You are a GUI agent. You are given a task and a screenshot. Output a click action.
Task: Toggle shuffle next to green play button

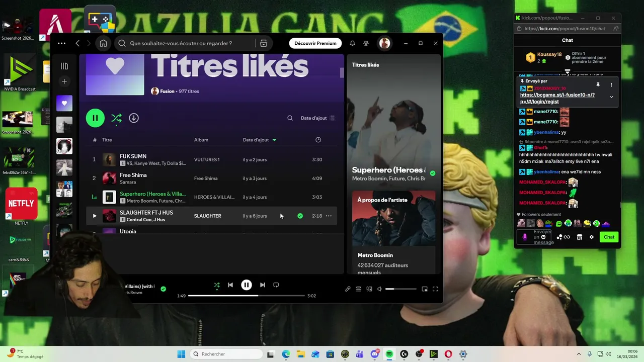point(116,118)
